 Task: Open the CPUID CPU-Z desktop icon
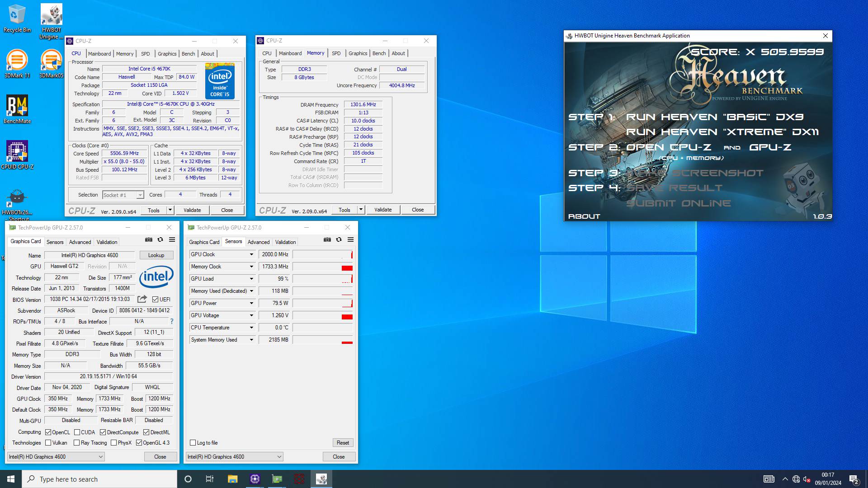click(17, 155)
